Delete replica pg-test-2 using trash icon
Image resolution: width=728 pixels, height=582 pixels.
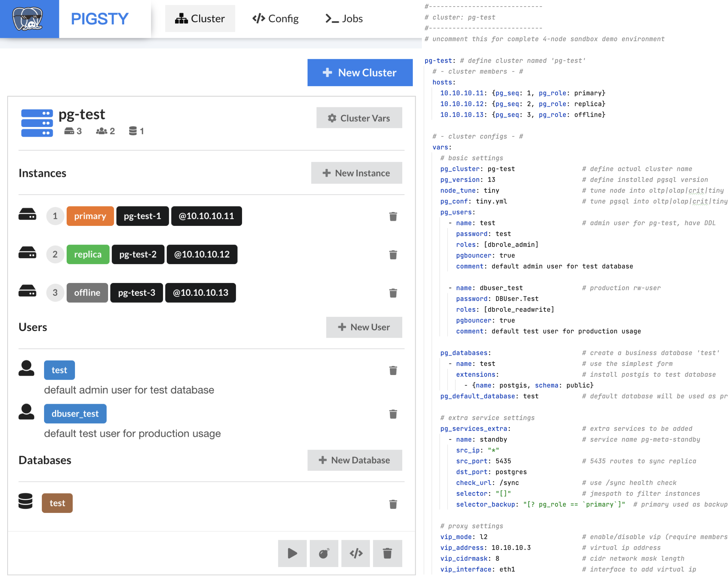pos(393,255)
